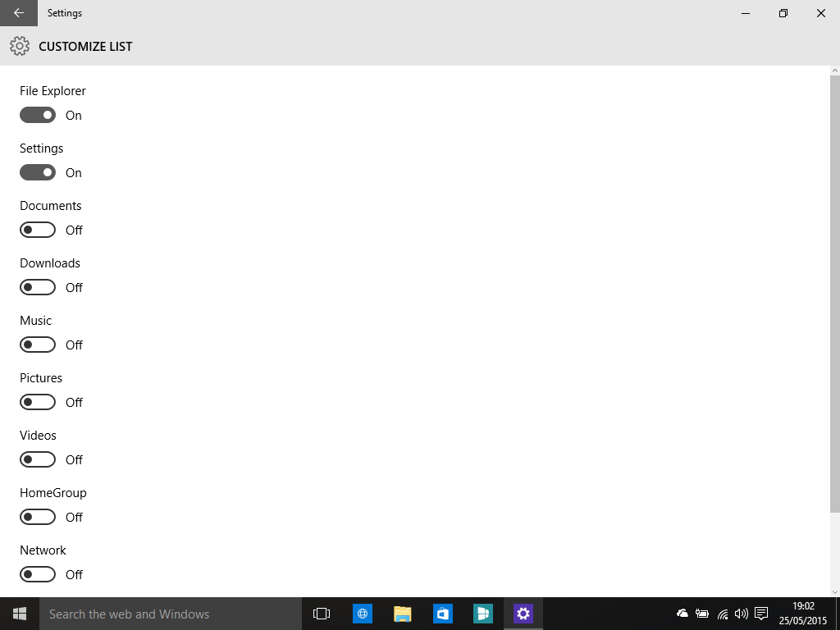
Task: Minimize the Settings window
Action: pyautogui.click(x=745, y=13)
